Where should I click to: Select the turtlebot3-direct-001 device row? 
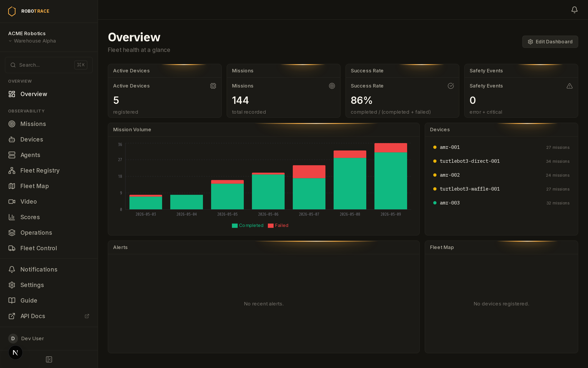[501, 161]
